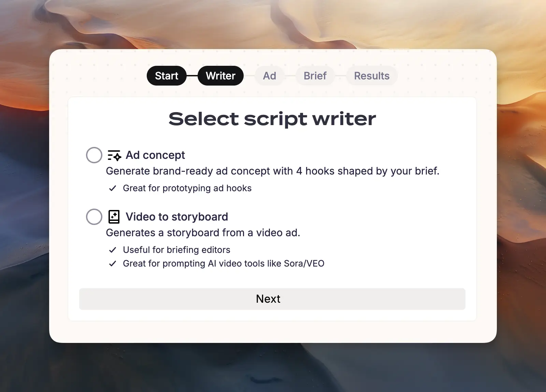Click the 'Video to storyboard' option label
This screenshot has height=392, width=546.
[177, 217]
